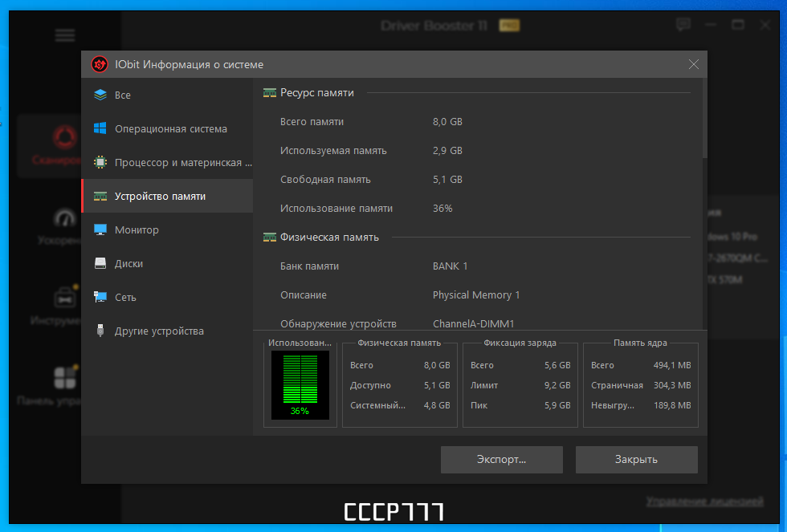Click the Экспорт... button

(501, 459)
